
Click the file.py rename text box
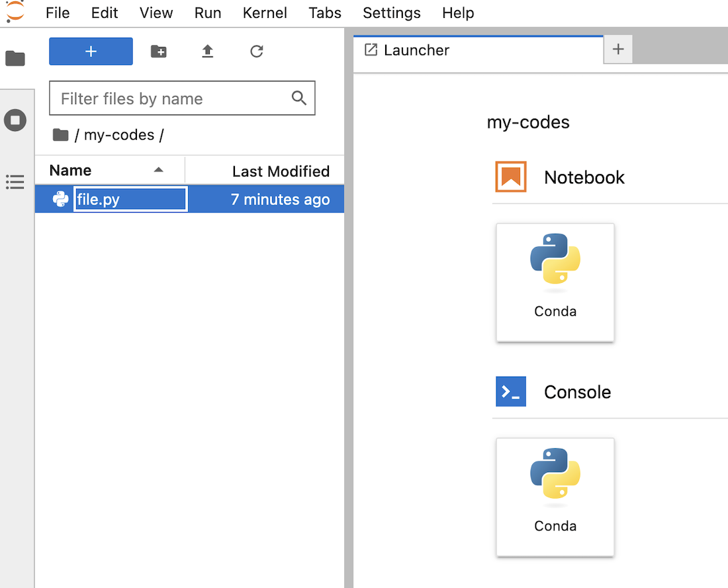coord(130,199)
